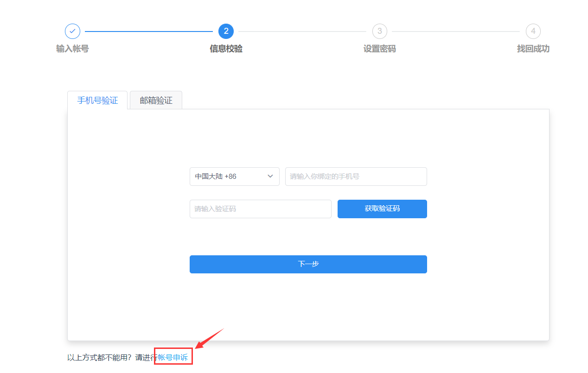Click the 下一步 button

coord(308,264)
